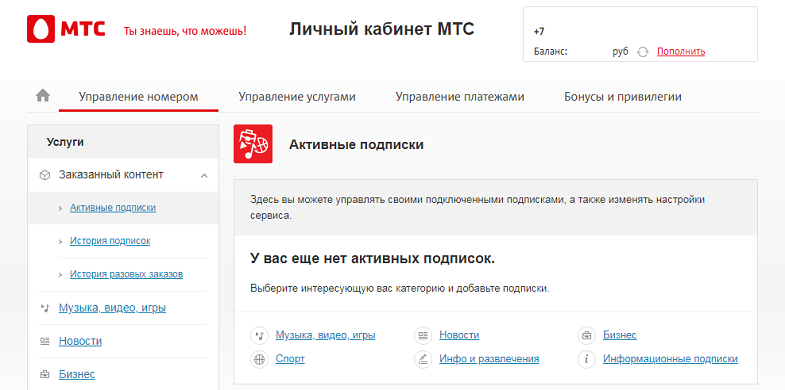Click the Пополнить link

(x=681, y=52)
